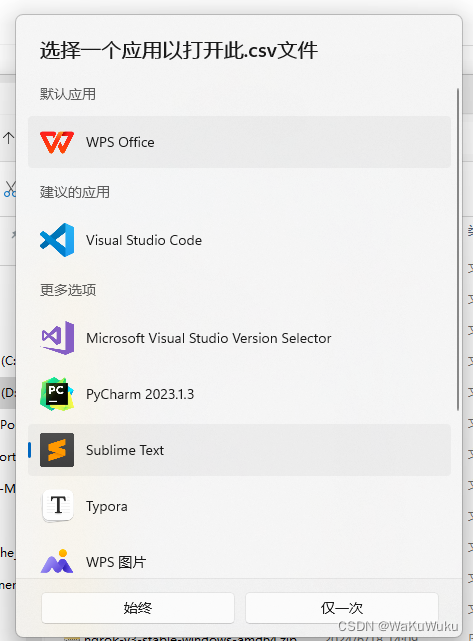Select WPS Office as default app
473x641 pixels.
click(x=239, y=142)
